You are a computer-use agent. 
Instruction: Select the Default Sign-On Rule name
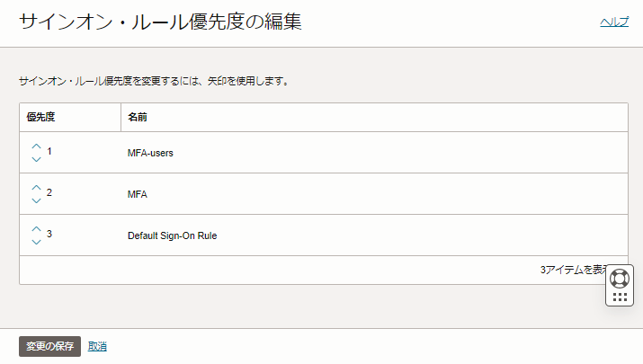172,235
